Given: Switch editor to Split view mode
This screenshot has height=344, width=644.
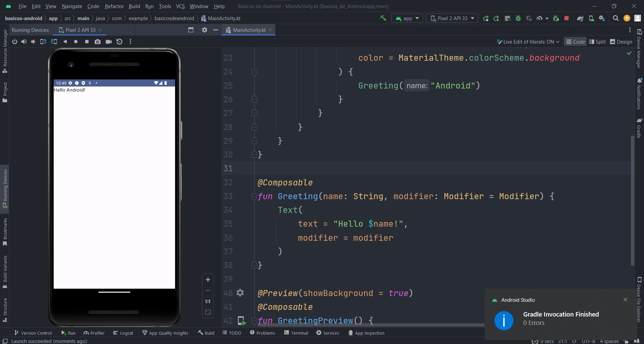Looking at the screenshot, I should click(597, 42).
